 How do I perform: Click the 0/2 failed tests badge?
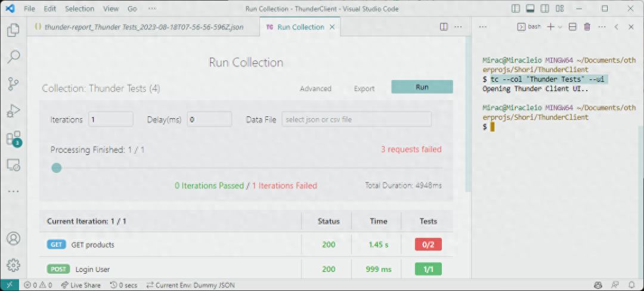point(428,244)
